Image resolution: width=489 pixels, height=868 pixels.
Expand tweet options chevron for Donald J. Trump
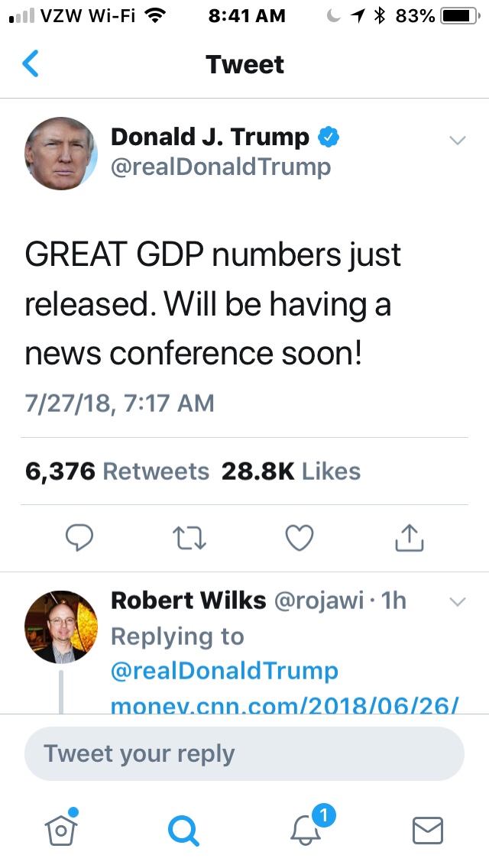point(457,140)
